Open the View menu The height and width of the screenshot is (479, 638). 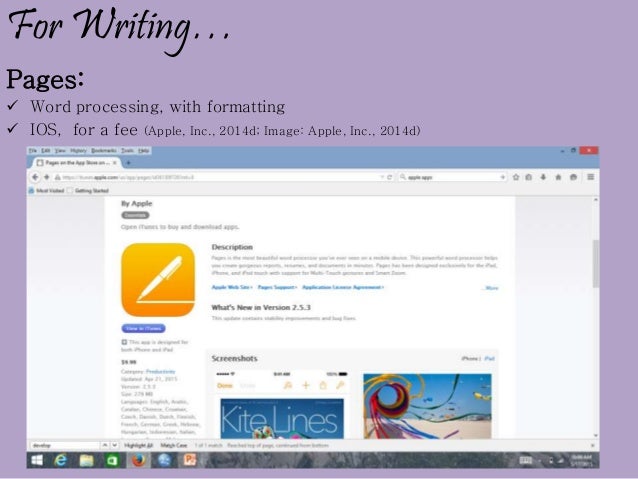click(x=60, y=151)
